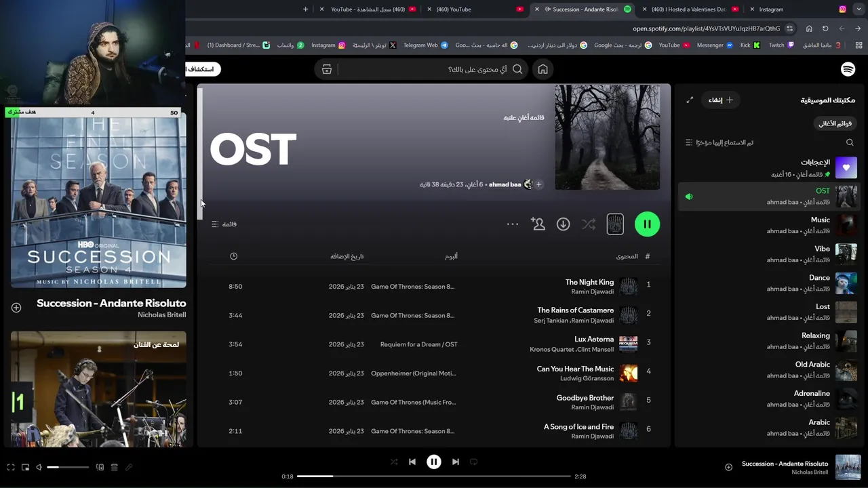Click the search magnifier in Spotify search bar
The image size is (868, 488).
(x=517, y=69)
